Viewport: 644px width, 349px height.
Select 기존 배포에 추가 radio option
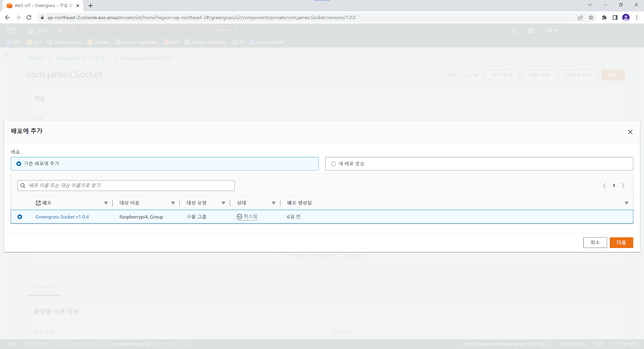(19, 164)
